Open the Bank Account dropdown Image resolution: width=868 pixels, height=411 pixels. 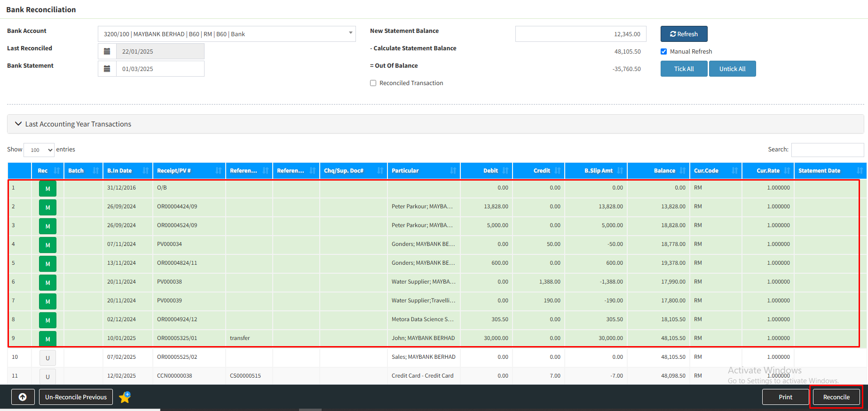coord(226,34)
